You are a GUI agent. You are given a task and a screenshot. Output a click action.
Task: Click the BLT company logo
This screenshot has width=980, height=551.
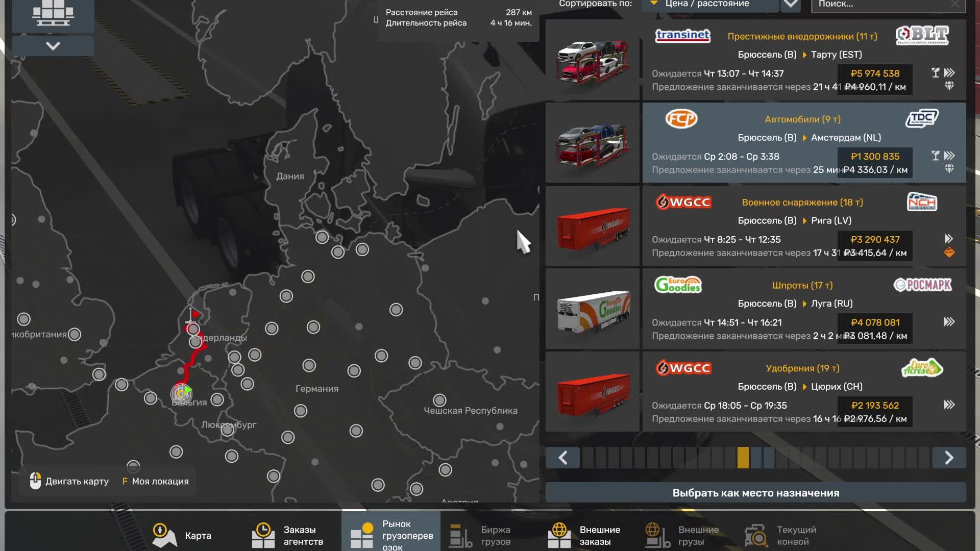pyautogui.click(x=922, y=35)
